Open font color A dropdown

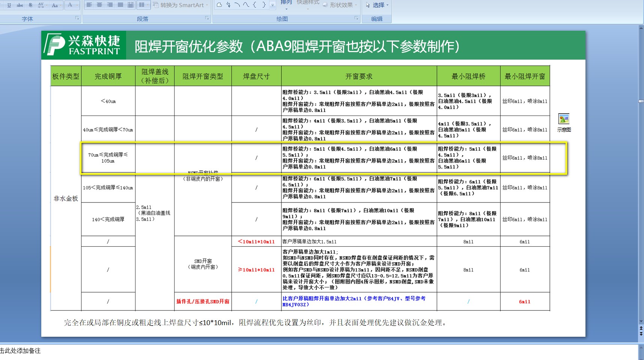72,5
